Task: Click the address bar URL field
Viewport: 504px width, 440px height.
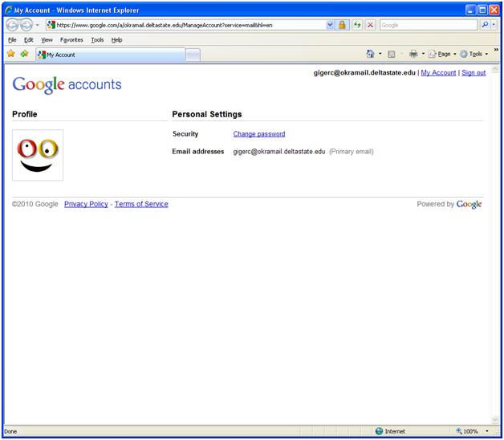Action: point(185,25)
